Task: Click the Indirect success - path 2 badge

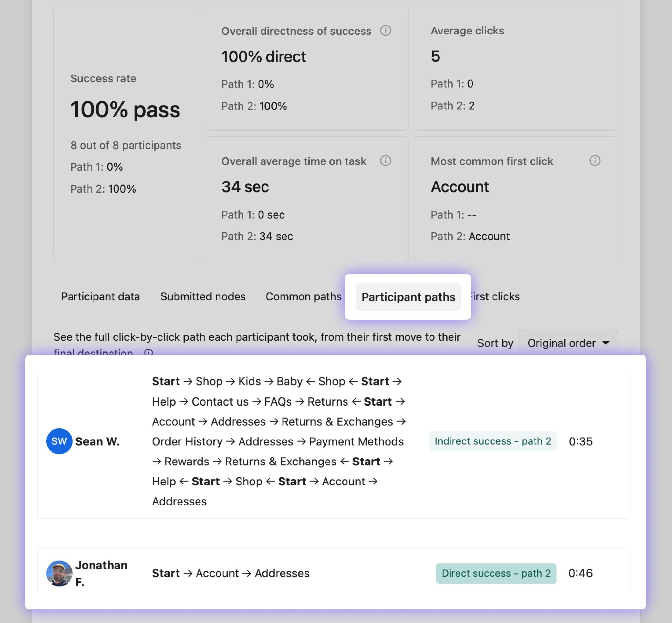Action: click(x=493, y=441)
